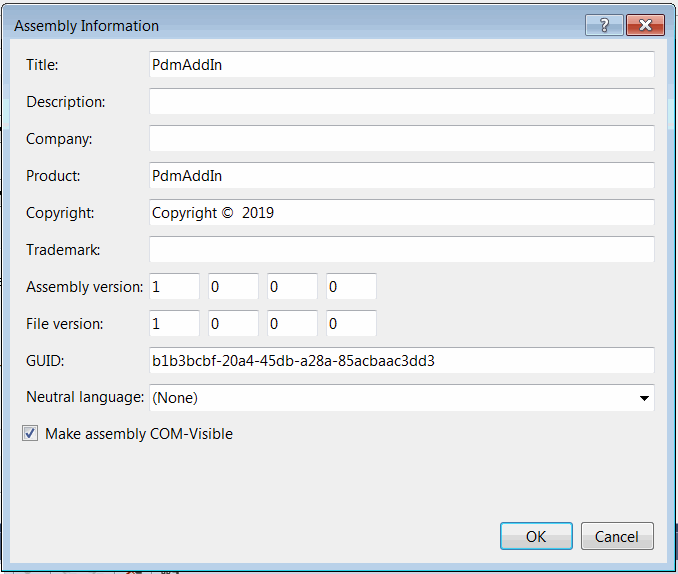The image size is (678, 574).
Task: Select the last Assembly version revision box
Action: click(351, 286)
